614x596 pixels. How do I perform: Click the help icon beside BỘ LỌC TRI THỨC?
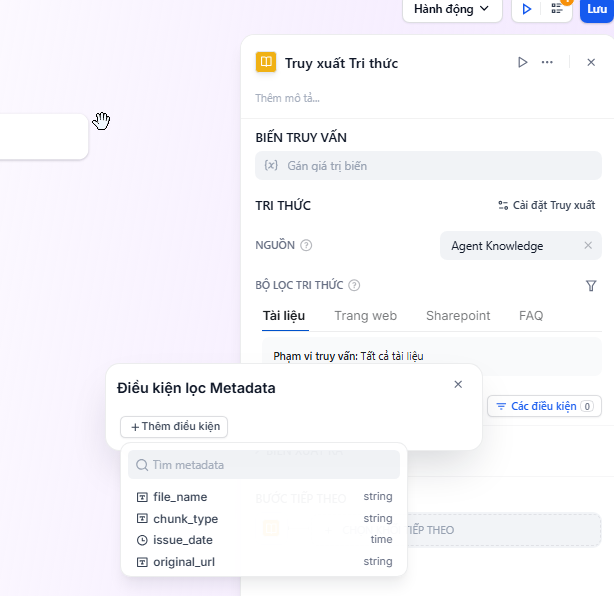click(x=354, y=286)
